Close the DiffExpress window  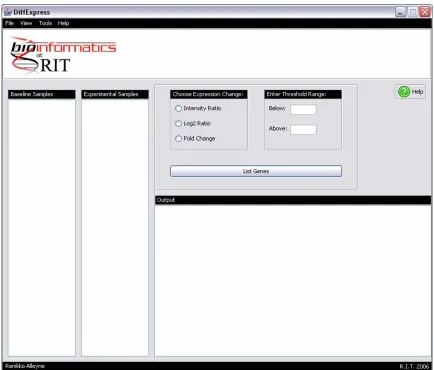point(425,12)
